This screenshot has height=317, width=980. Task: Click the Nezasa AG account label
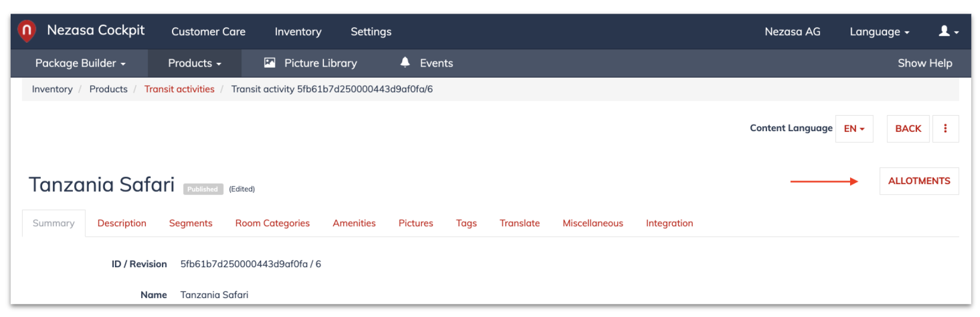coord(792,32)
